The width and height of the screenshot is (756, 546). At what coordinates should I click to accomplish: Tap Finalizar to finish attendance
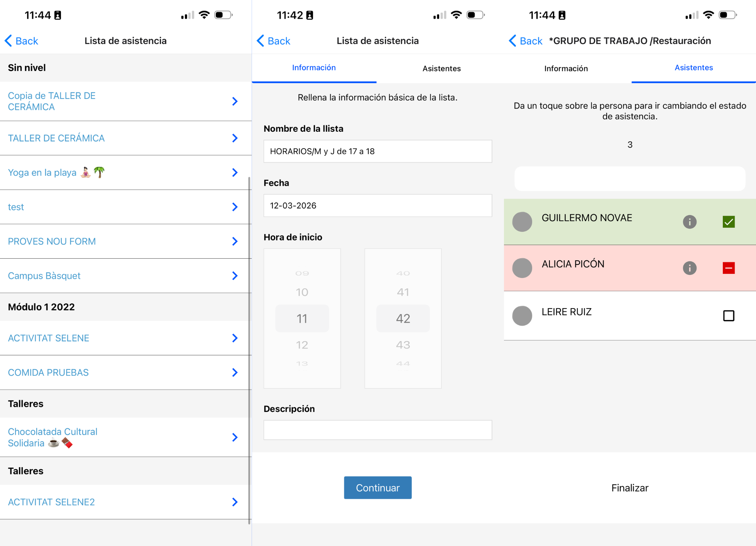(629, 488)
